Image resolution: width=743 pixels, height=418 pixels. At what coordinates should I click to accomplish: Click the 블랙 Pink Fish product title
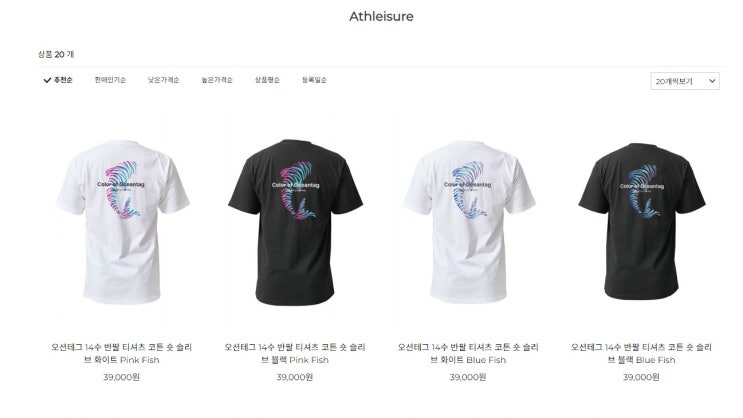[x=295, y=354]
